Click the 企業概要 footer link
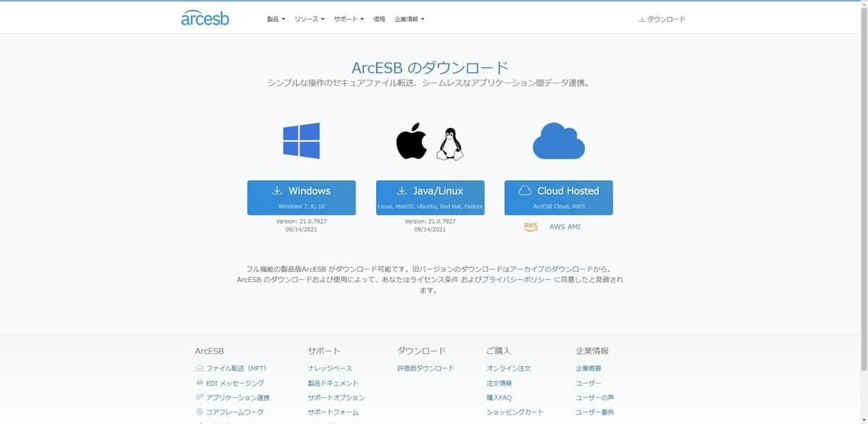 point(589,368)
